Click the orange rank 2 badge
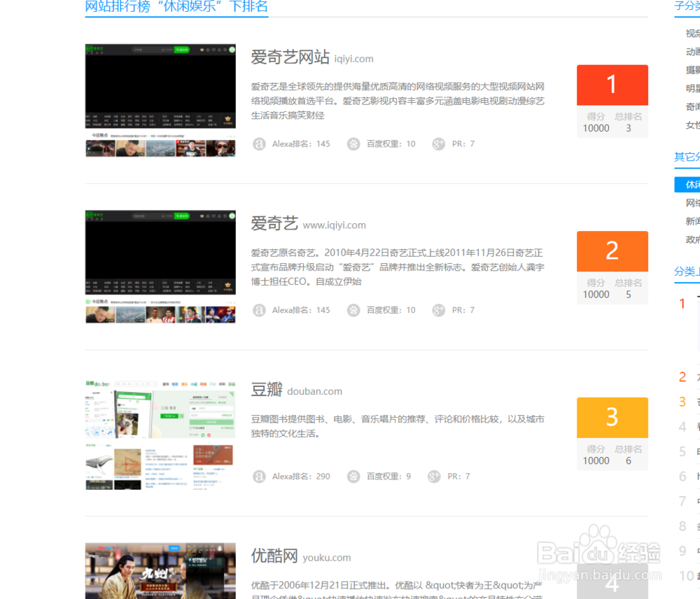The width and height of the screenshot is (700, 599). pyautogui.click(x=612, y=251)
